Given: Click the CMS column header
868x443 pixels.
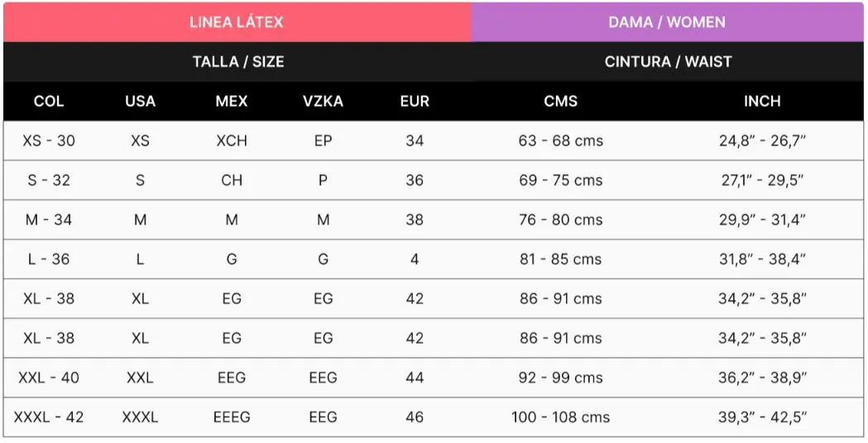Looking at the screenshot, I should tap(561, 101).
